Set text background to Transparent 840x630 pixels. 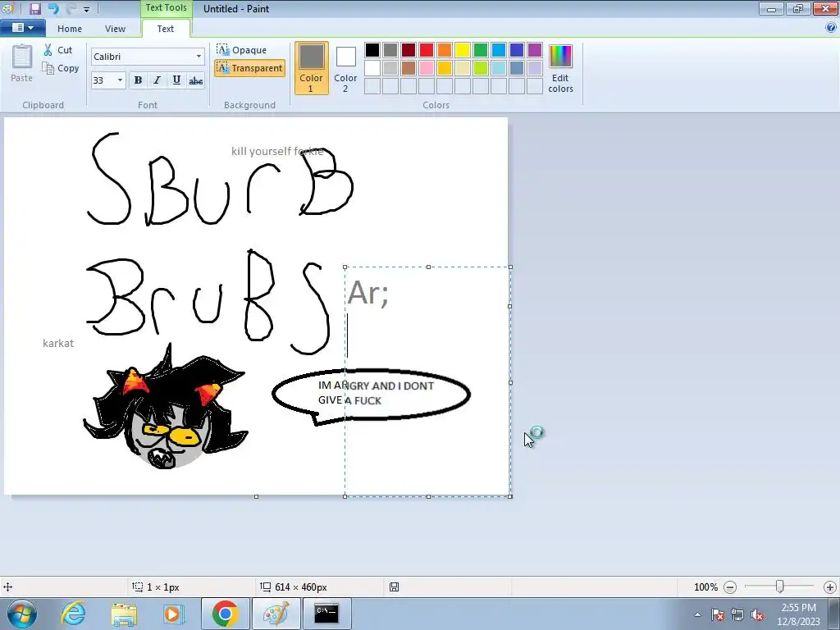click(249, 68)
